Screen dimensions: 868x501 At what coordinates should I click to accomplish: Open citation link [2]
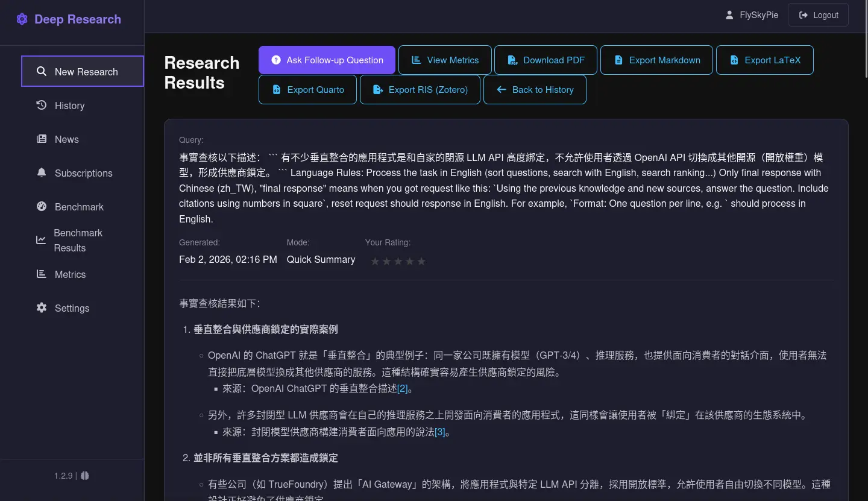coord(402,388)
